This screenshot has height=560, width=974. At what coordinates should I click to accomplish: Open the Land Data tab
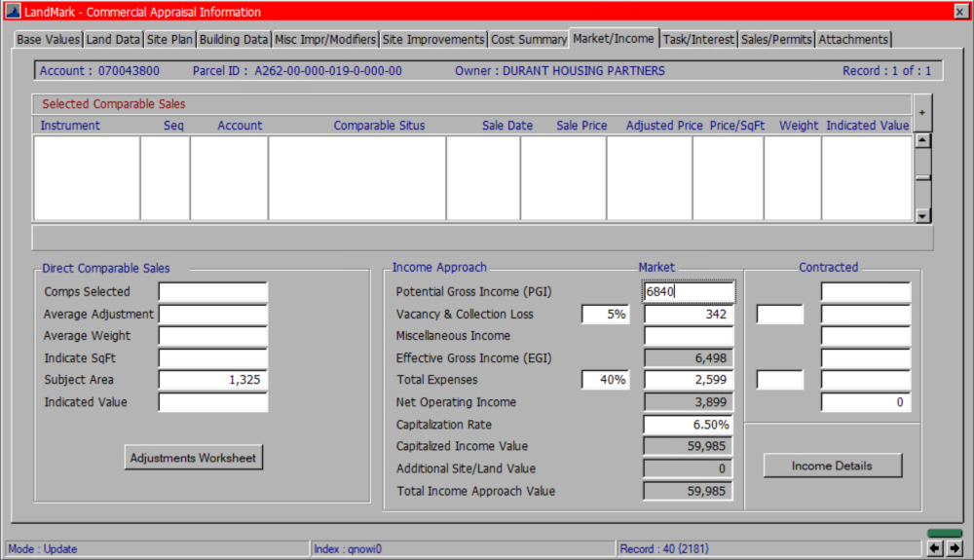click(x=113, y=39)
